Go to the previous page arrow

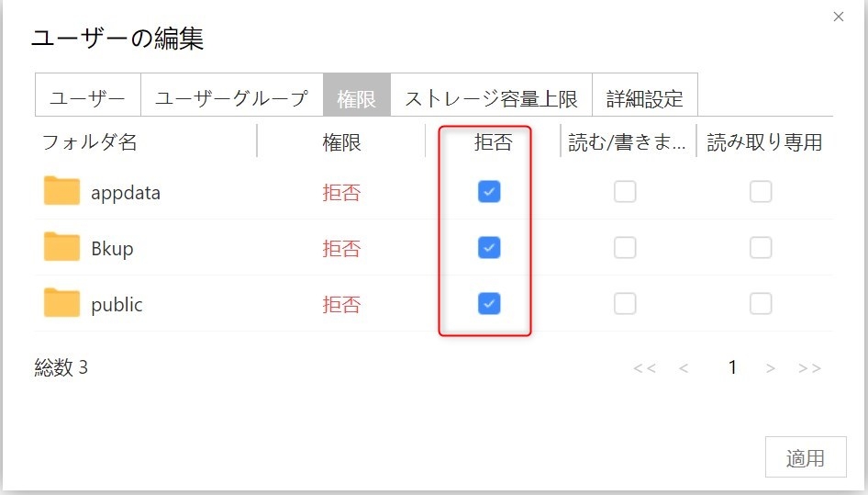[x=684, y=368]
